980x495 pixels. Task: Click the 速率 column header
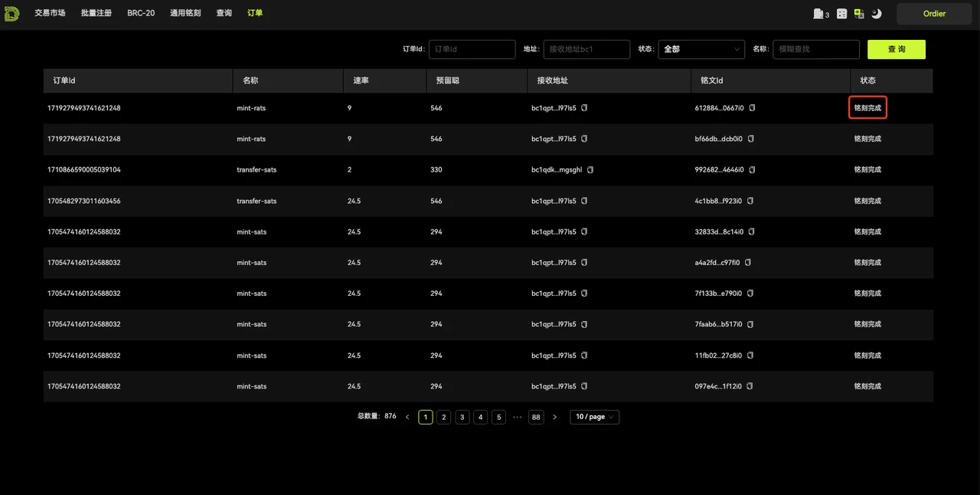click(385, 80)
